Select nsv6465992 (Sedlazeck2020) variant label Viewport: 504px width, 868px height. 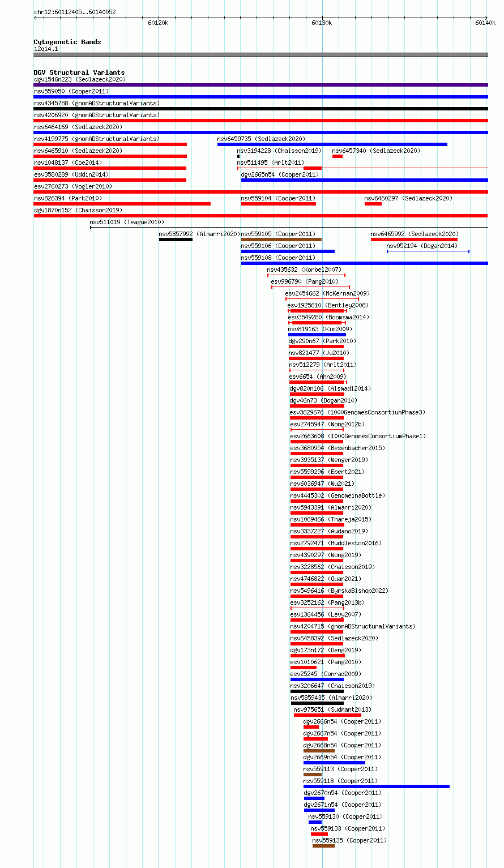click(x=415, y=234)
